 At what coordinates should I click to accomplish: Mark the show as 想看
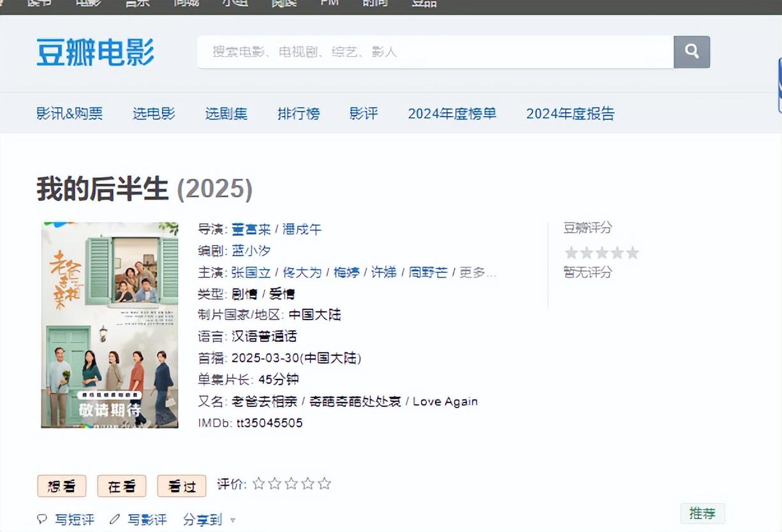[x=62, y=486]
